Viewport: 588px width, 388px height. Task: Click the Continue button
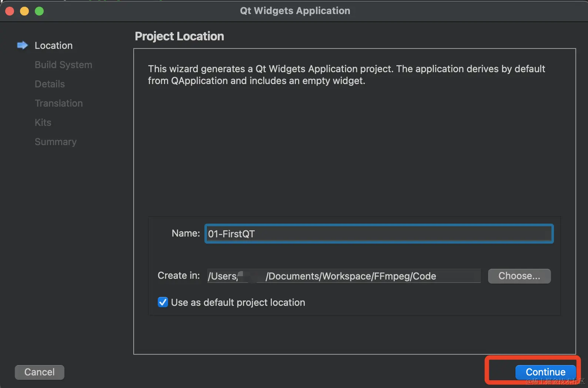tap(545, 372)
